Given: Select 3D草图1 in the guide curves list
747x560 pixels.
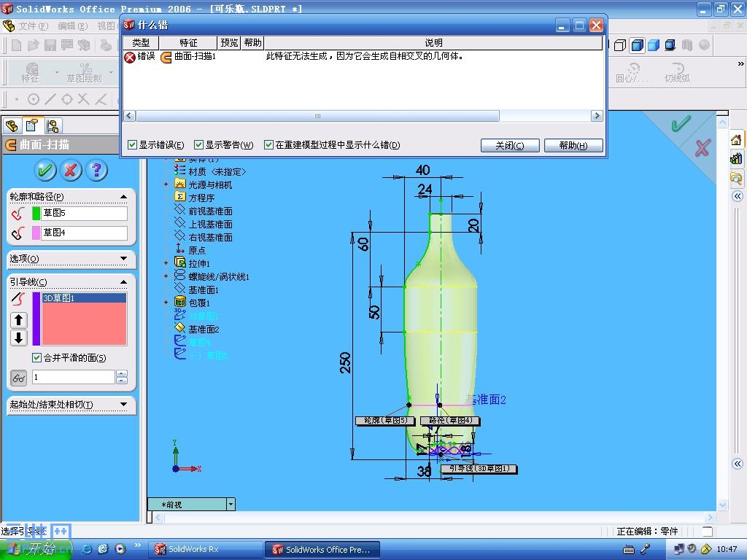Looking at the screenshot, I should click(x=85, y=298).
